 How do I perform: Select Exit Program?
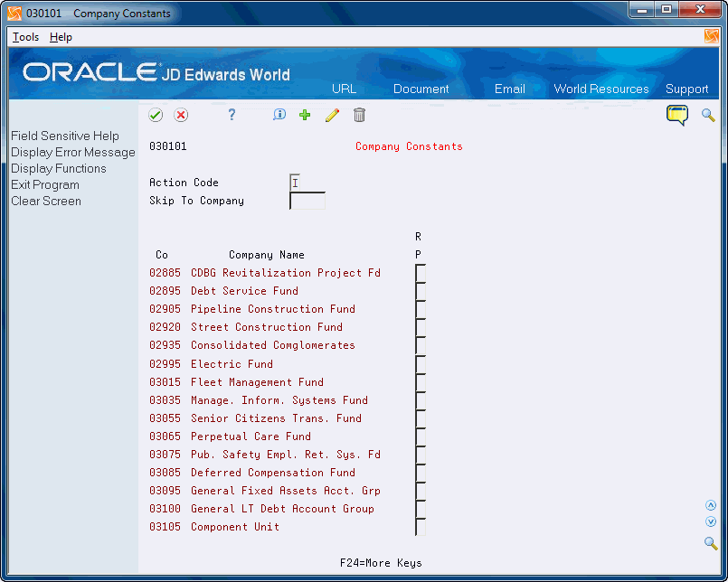(x=45, y=184)
